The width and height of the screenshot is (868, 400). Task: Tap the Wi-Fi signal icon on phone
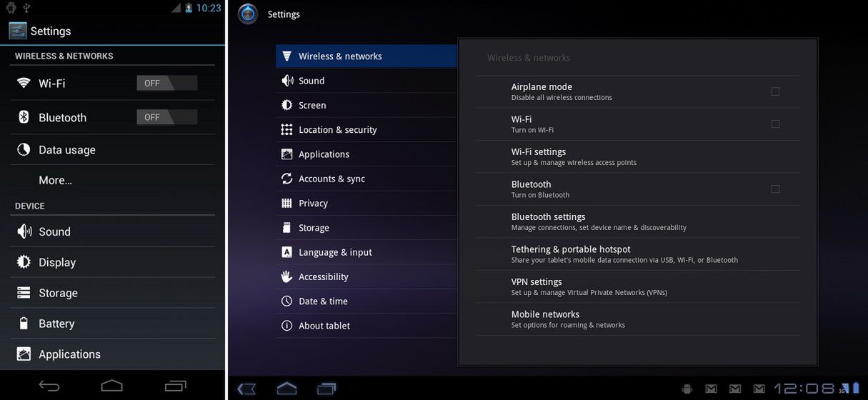point(24,83)
